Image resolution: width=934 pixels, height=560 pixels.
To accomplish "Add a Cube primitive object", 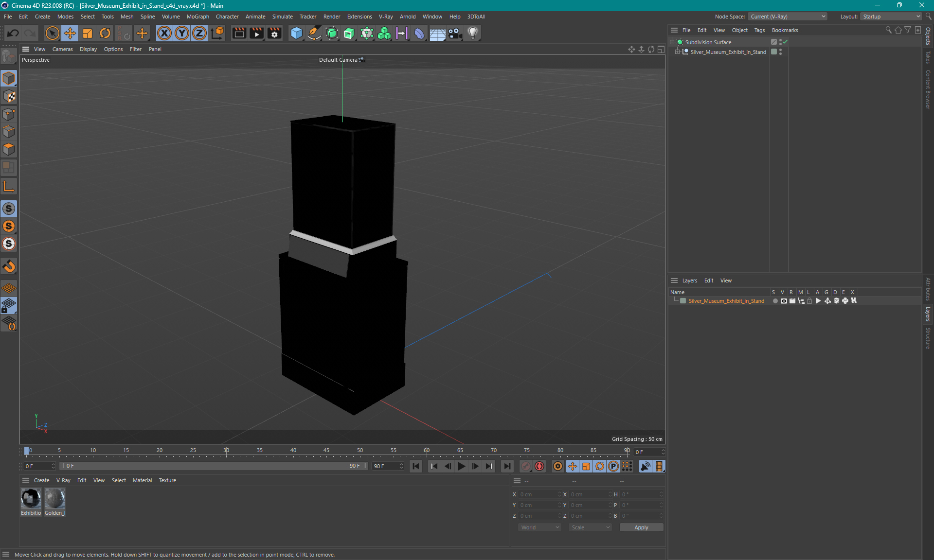I will tap(296, 33).
